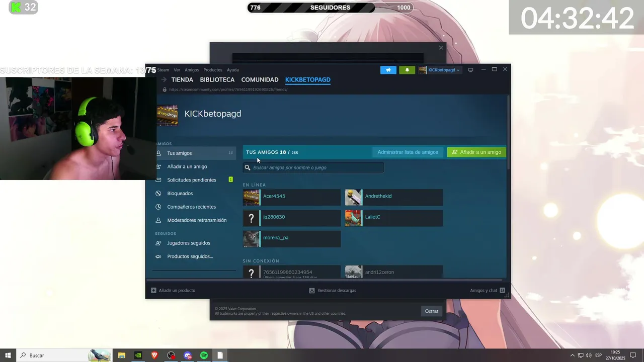Close the background dialog with X
This screenshot has width=644, height=362.
pyautogui.click(x=441, y=48)
